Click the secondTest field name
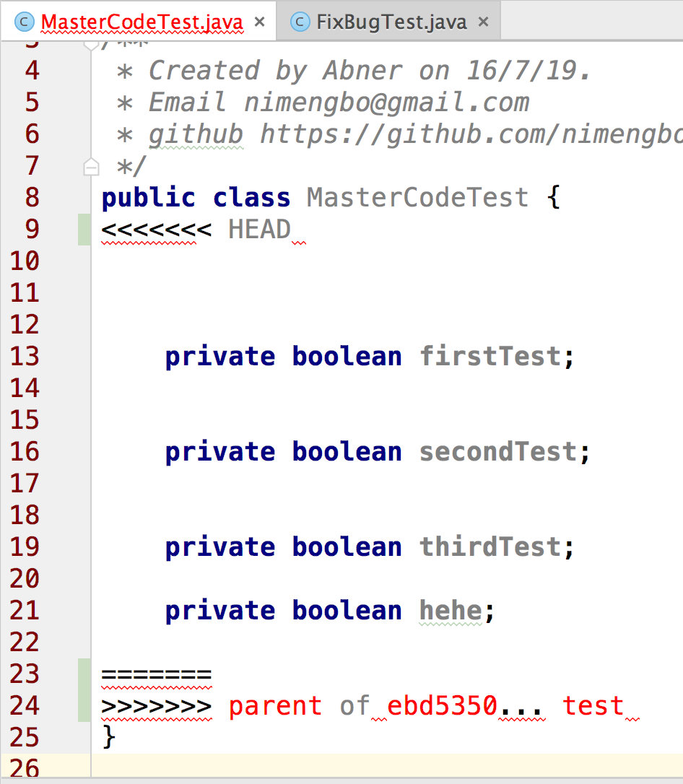The height and width of the screenshot is (784, 683). coord(498,452)
